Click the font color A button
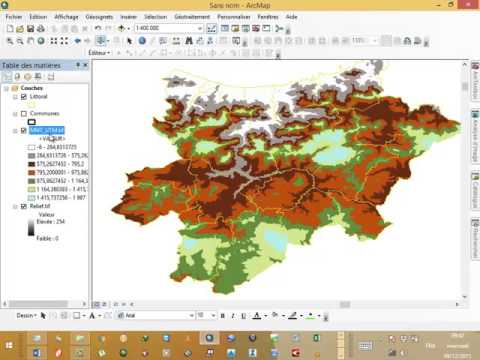 257,316
